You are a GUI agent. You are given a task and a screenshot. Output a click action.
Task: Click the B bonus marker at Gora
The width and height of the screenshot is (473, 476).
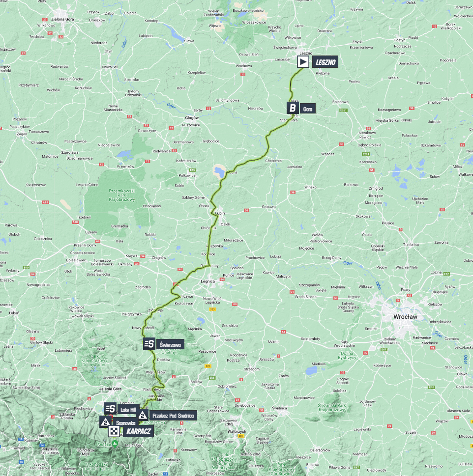(x=293, y=108)
